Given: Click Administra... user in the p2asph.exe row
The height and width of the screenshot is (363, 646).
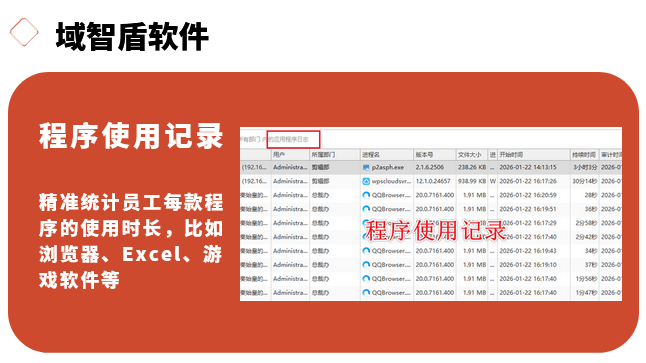Looking at the screenshot, I should [x=290, y=167].
